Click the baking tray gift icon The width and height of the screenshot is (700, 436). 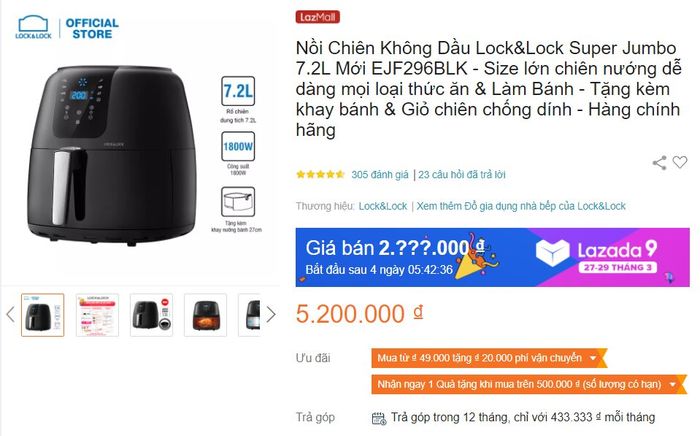238,202
